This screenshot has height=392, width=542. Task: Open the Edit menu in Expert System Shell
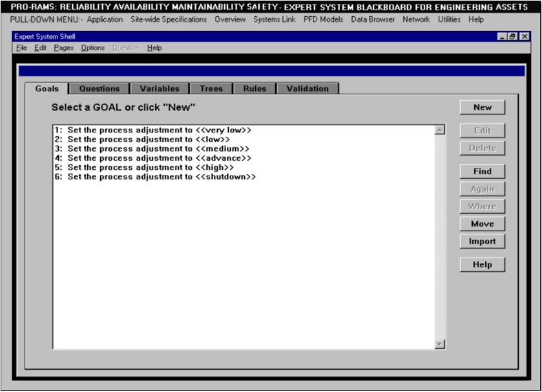40,48
